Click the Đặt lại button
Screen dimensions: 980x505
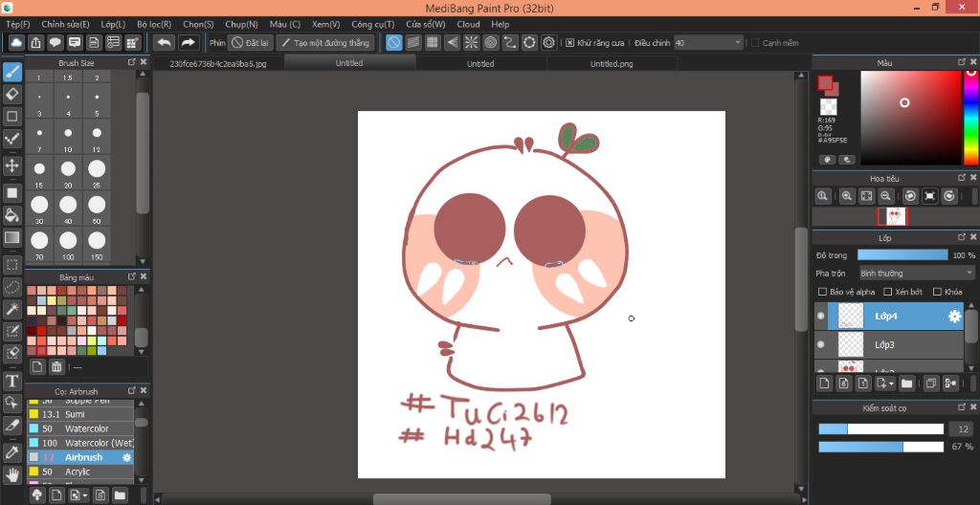tap(250, 43)
